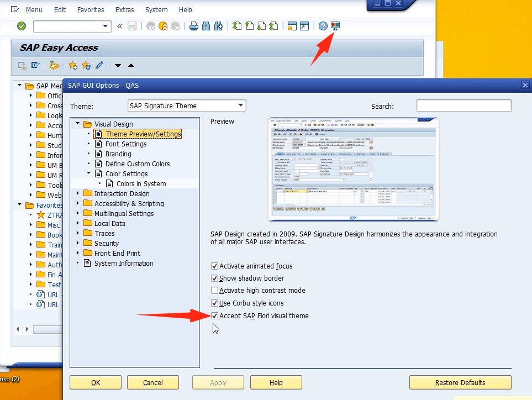Open the Theme dropdown list
This screenshot has height=400, width=532.
(240, 106)
